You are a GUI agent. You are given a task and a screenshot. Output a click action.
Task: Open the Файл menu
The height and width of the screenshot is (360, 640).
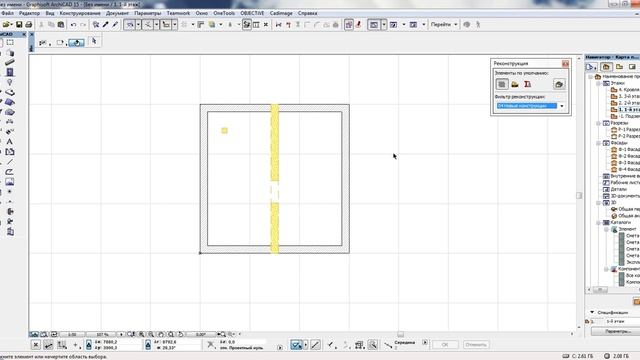(7, 13)
